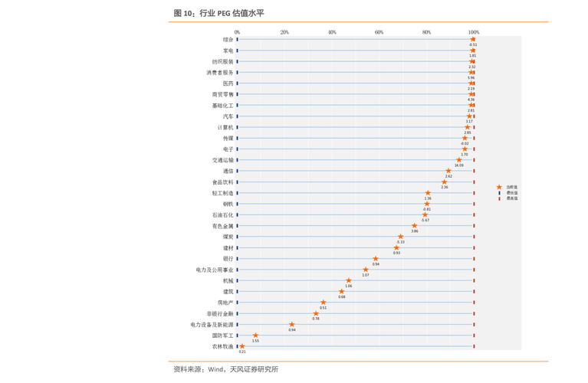Viewport: 588px width, 383px height.
Task: Select the 机械 row star marker
Action: [x=349, y=281]
